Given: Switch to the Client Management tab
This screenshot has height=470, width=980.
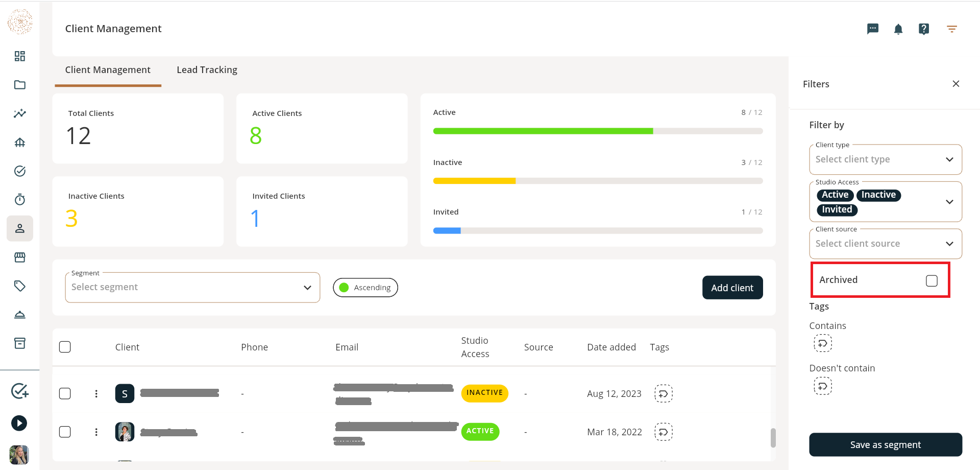Looking at the screenshot, I should pyautogui.click(x=108, y=70).
